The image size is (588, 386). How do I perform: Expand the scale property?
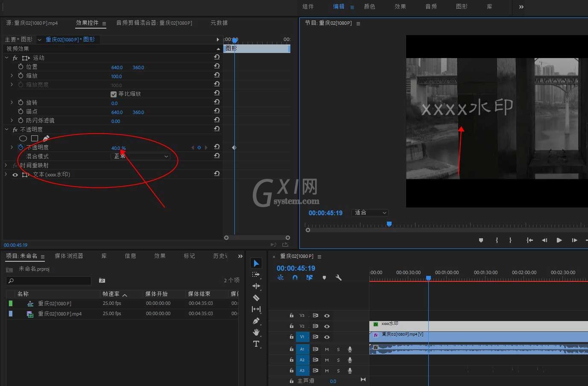(x=12, y=76)
